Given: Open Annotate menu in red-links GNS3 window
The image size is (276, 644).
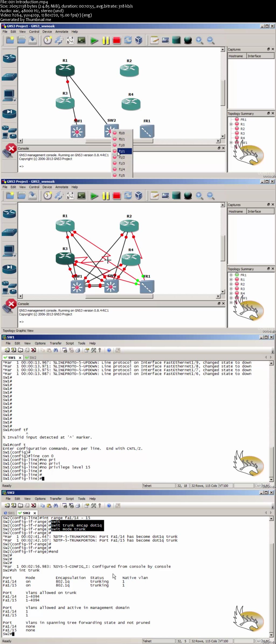Looking at the screenshot, I should [62, 187].
